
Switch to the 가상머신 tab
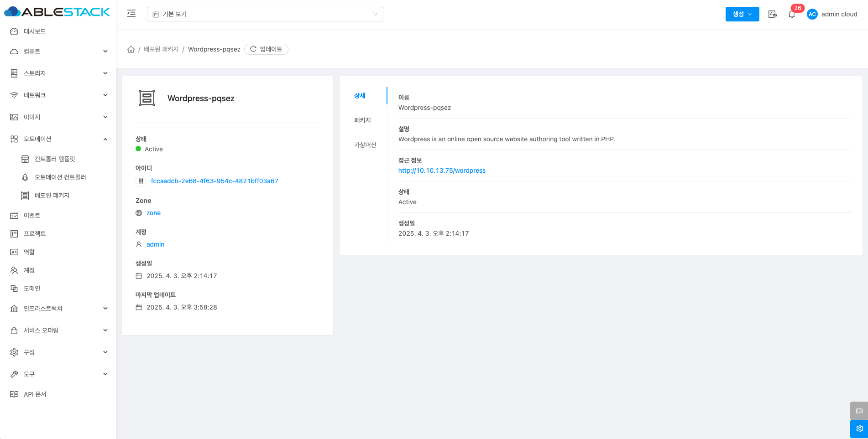coord(365,145)
